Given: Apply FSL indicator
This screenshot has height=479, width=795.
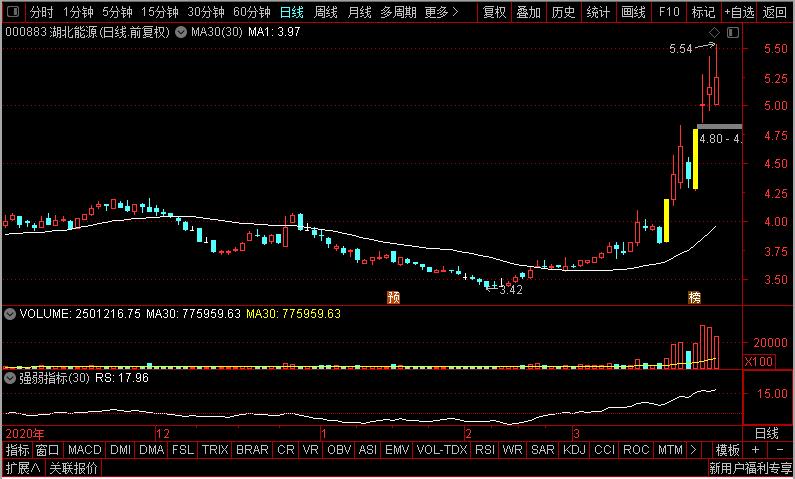Looking at the screenshot, I should pos(183,450).
